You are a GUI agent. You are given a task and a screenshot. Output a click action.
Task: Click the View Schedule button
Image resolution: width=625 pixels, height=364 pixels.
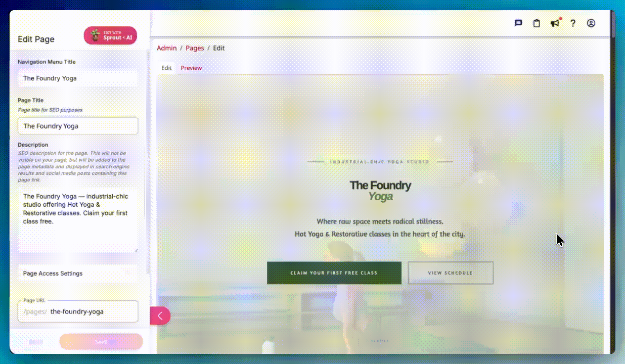pyautogui.click(x=450, y=273)
